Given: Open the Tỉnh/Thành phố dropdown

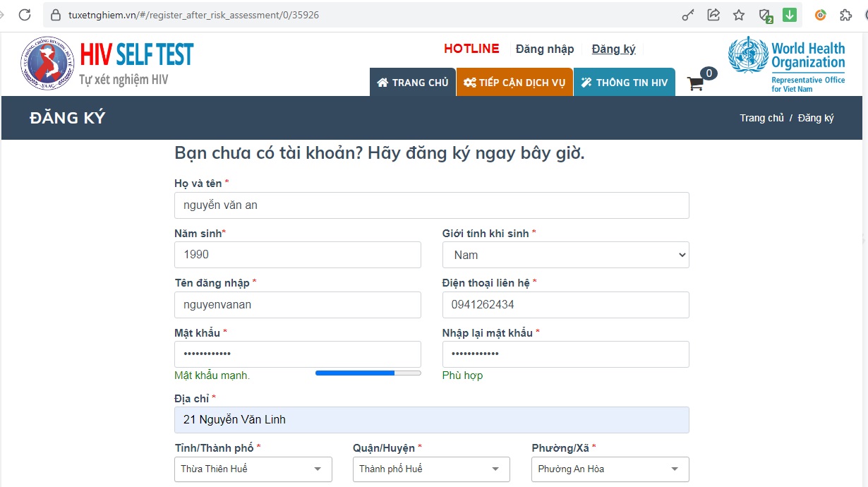Looking at the screenshot, I should coord(253,469).
